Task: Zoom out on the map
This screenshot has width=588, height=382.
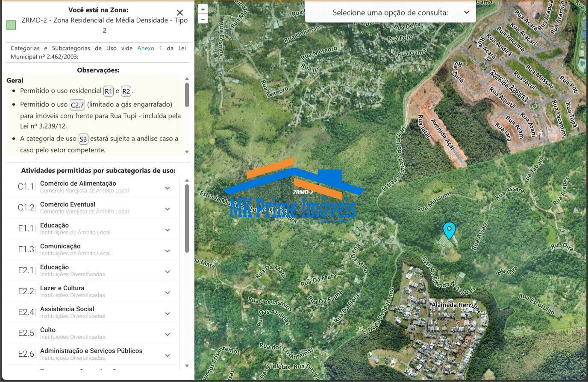Action: tap(203, 19)
